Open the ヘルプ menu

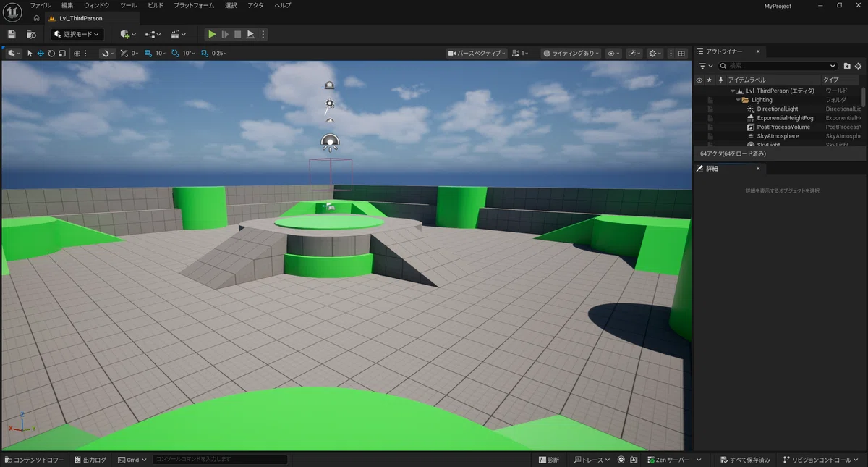282,5
